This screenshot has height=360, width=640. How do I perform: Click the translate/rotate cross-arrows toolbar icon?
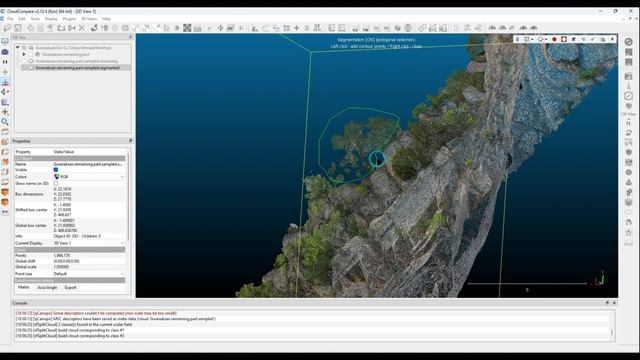click(x=220, y=28)
